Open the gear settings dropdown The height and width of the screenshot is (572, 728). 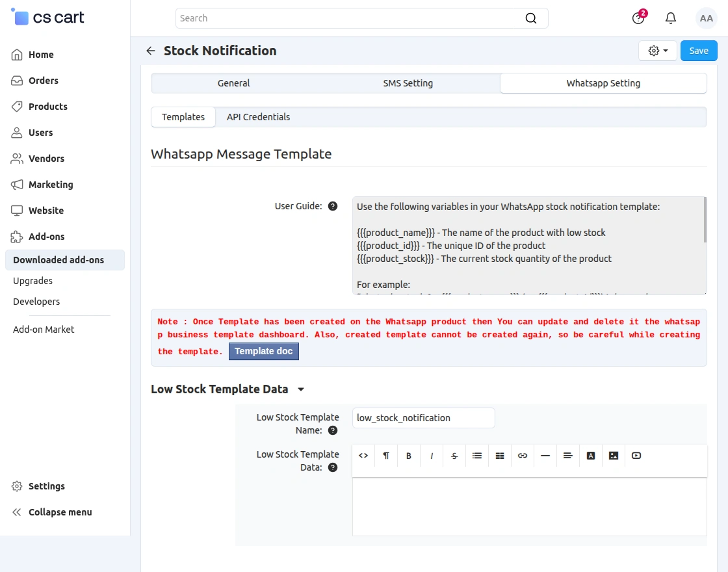pos(658,51)
